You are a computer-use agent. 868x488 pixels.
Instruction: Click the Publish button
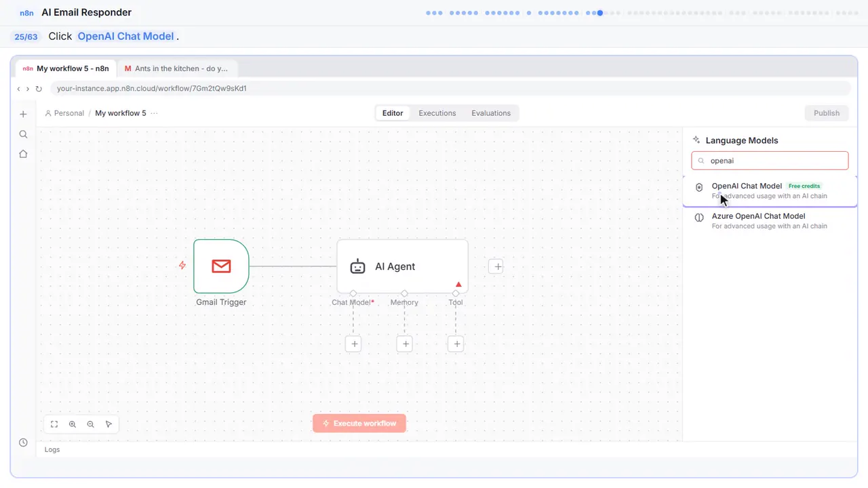[x=827, y=113]
